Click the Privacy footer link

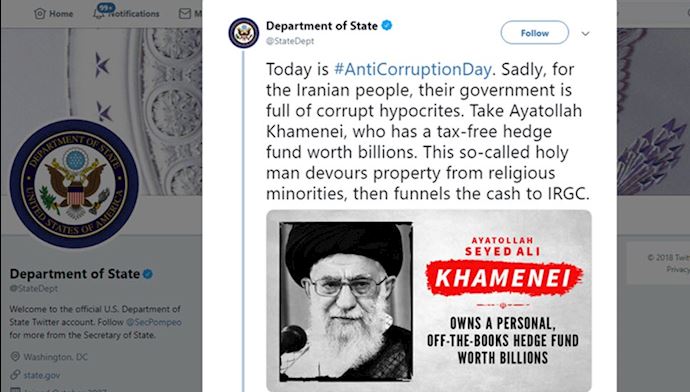(678, 269)
